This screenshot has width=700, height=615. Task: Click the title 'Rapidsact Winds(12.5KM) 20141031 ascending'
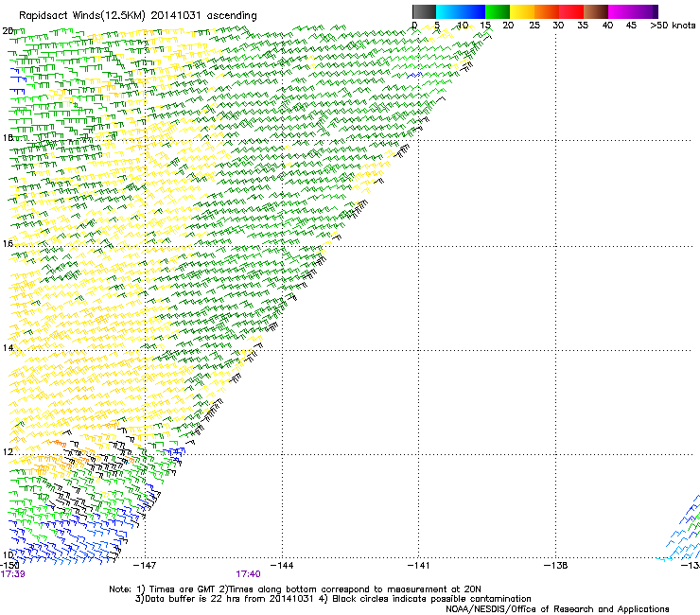tap(138, 16)
